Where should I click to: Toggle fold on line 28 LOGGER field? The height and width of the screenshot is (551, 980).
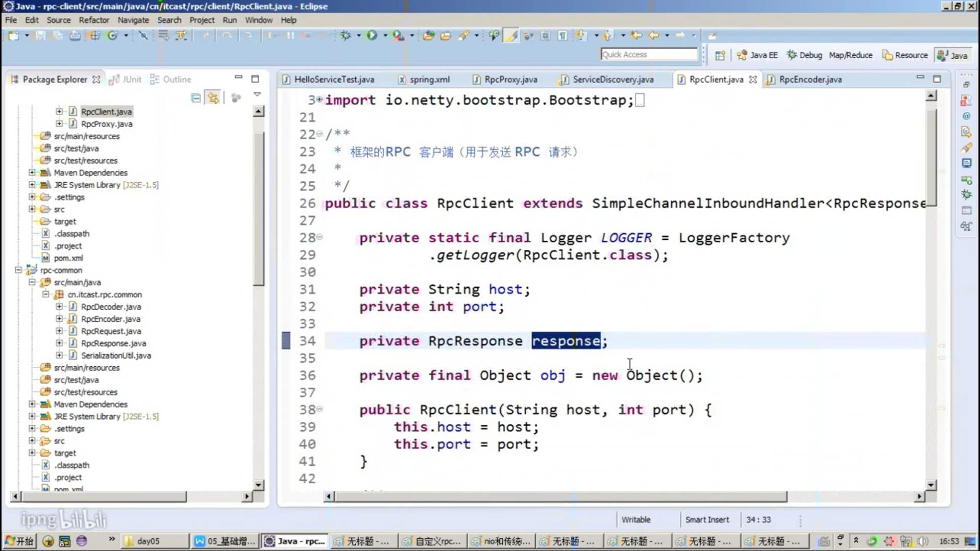[x=320, y=237]
